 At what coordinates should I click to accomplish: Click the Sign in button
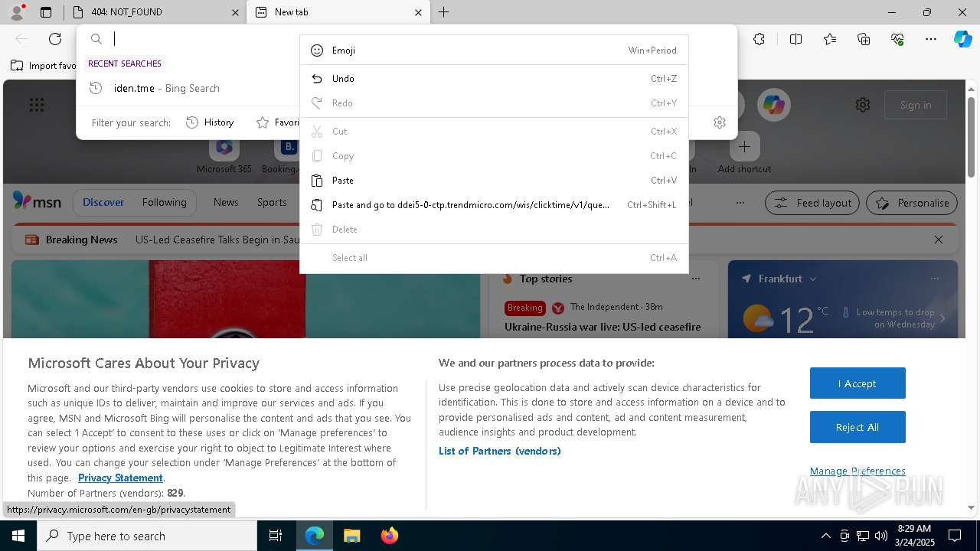click(x=916, y=105)
